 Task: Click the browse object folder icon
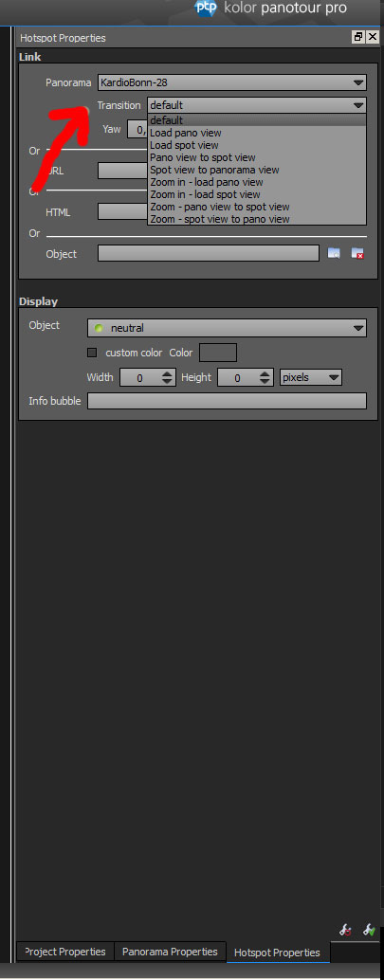coord(334,253)
